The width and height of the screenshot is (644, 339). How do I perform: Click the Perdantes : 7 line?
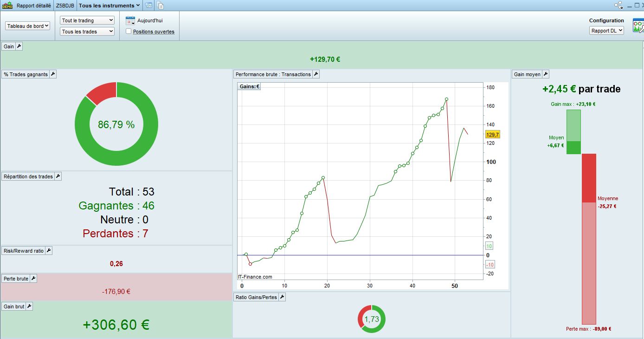point(116,234)
